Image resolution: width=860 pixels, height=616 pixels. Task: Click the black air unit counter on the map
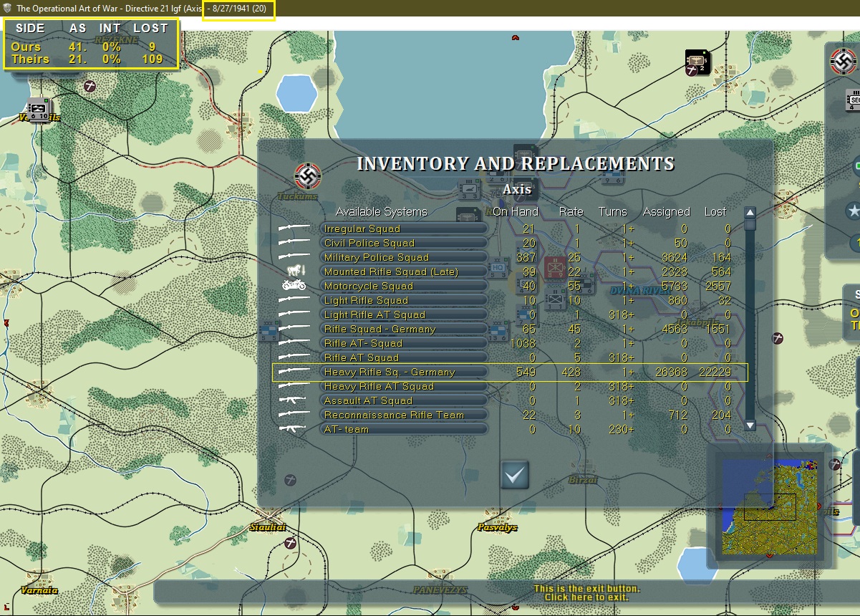[x=697, y=62]
